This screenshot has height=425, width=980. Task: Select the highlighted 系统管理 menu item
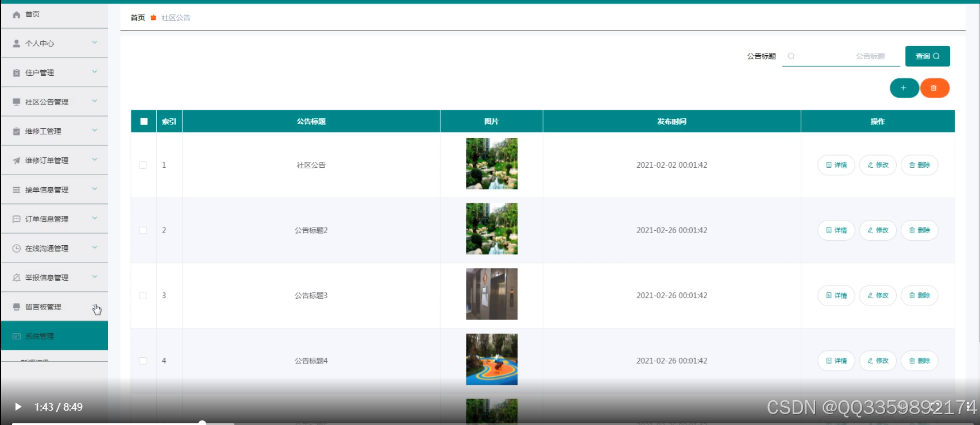pos(55,336)
